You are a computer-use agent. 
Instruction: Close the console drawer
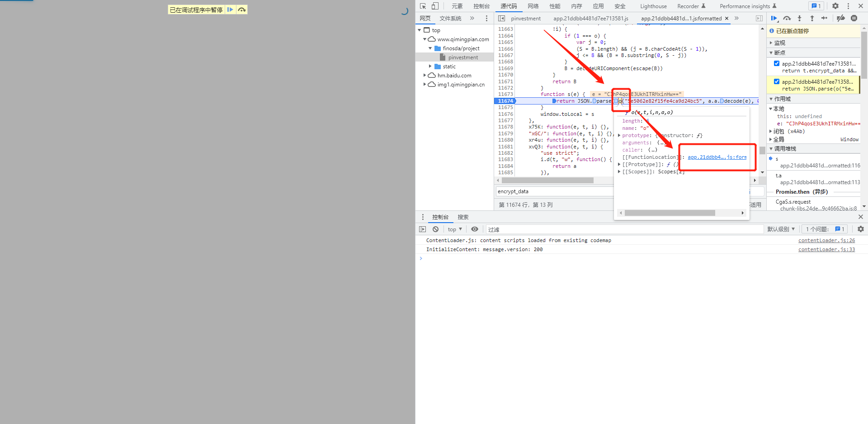coord(861,217)
